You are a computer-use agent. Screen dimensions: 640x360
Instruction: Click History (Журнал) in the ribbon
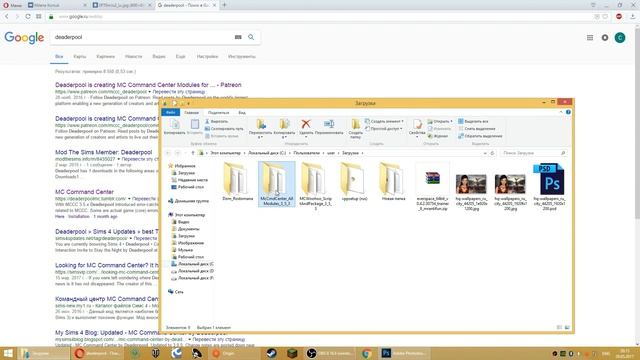point(438,136)
